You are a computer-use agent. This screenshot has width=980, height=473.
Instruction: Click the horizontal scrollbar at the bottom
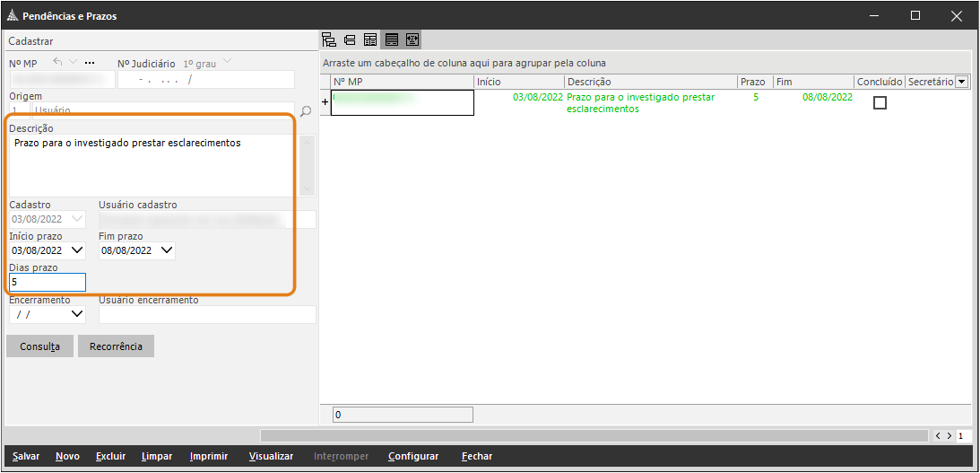[592, 435]
